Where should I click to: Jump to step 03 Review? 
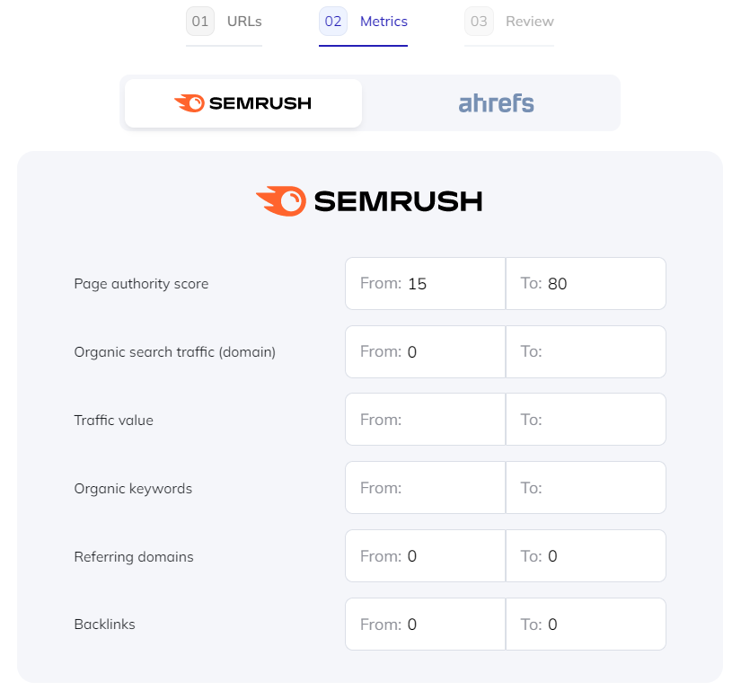click(x=509, y=22)
